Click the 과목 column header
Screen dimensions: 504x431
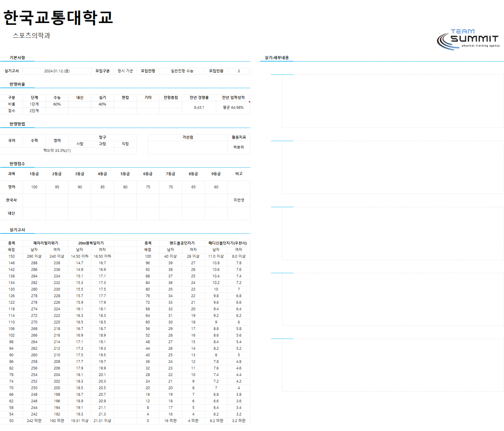click(x=12, y=174)
